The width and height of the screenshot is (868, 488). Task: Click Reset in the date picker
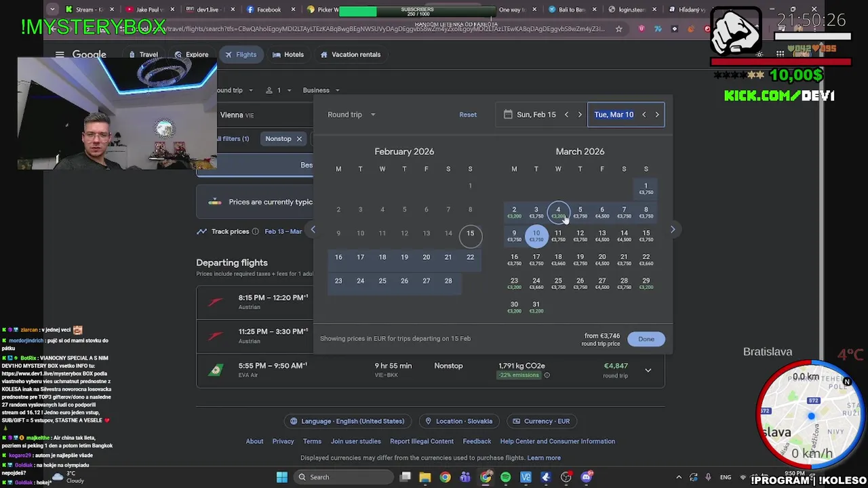[468, 115]
